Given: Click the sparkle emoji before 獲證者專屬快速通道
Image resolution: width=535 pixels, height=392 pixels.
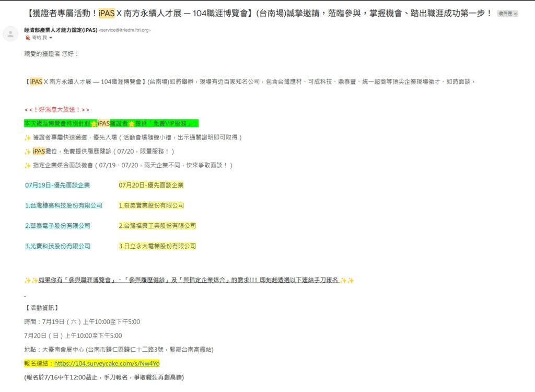Looking at the screenshot, I should tap(28, 137).
